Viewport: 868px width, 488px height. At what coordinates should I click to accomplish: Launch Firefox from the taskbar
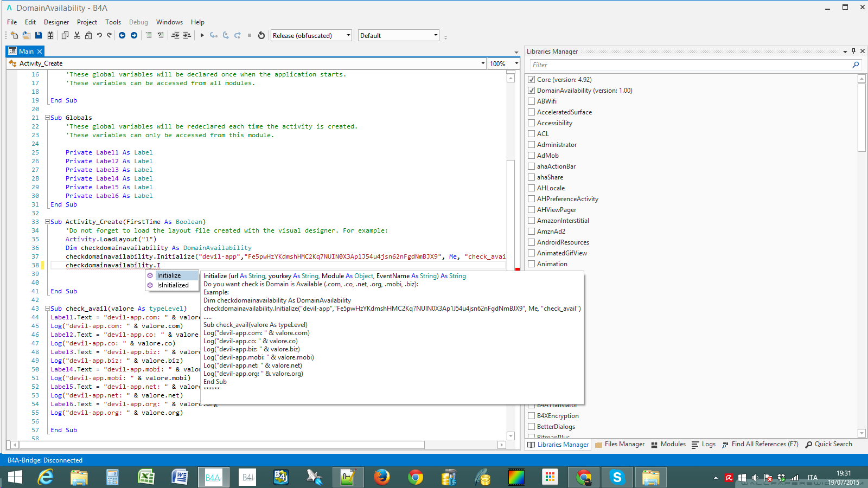tap(381, 477)
